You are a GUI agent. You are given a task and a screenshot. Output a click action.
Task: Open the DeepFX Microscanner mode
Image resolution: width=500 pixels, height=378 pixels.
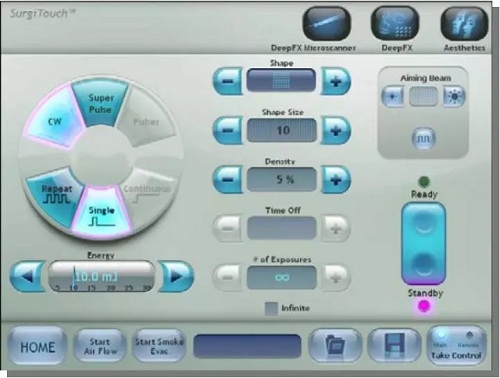coord(327,24)
